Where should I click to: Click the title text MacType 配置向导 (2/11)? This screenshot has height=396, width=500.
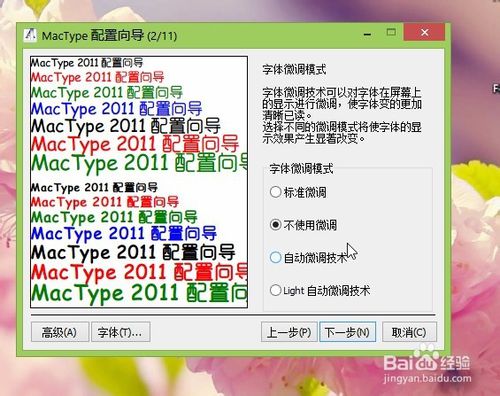pos(109,35)
